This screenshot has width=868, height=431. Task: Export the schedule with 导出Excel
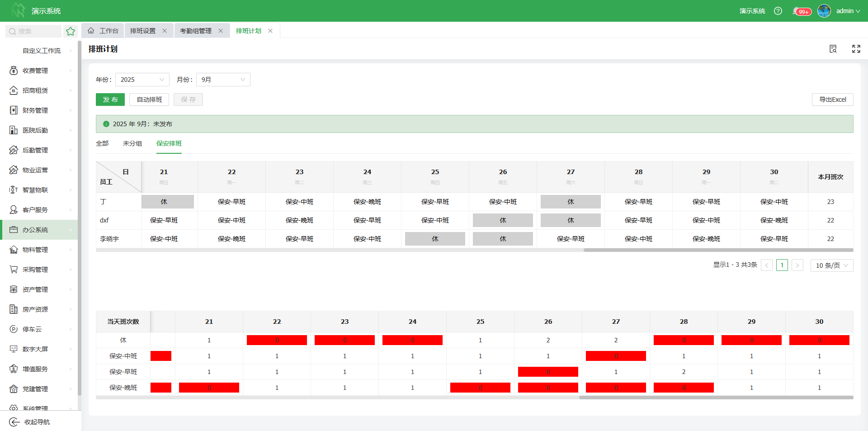click(x=832, y=99)
